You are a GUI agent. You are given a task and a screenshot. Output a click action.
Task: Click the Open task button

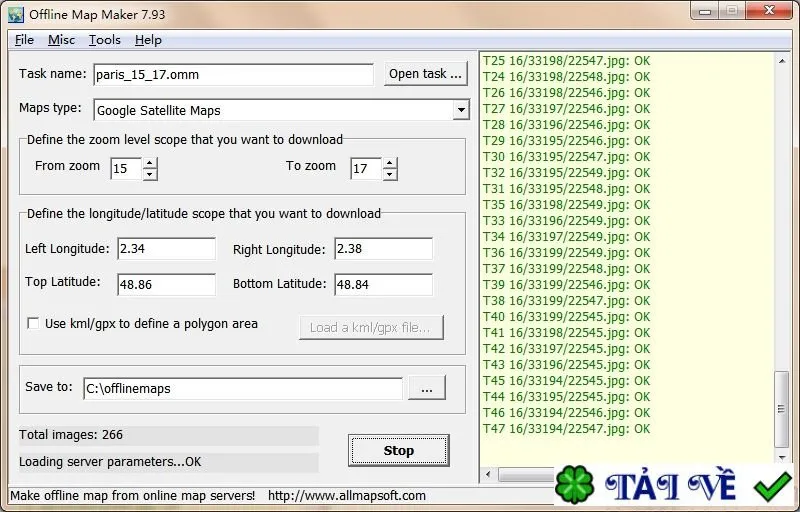pyautogui.click(x=426, y=74)
